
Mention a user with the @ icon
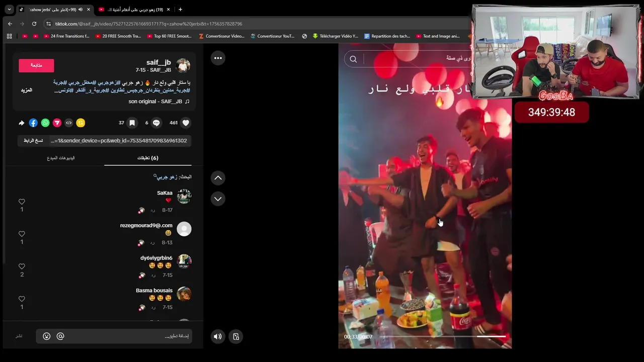(x=60, y=336)
